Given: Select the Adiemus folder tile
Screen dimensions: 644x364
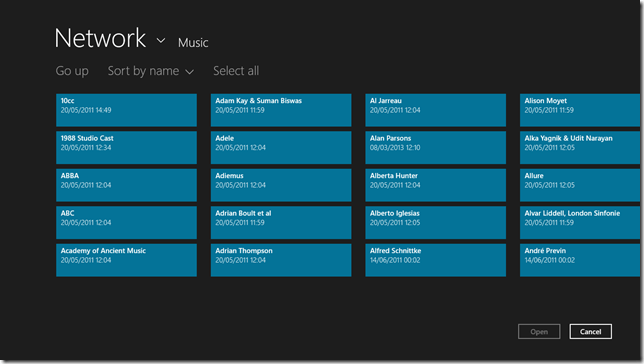Looking at the screenshot, I should 281,185.
